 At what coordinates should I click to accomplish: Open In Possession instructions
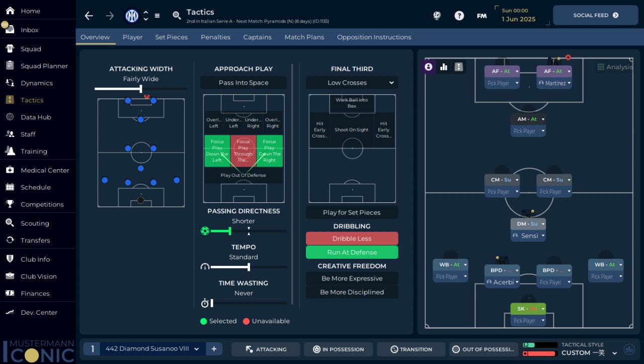tap(339, 349)
